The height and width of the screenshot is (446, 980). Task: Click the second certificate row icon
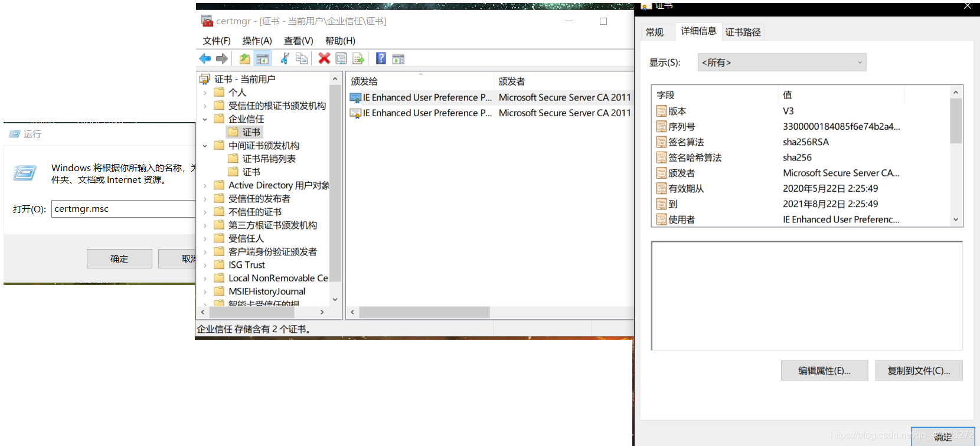[x=355, y=113]
